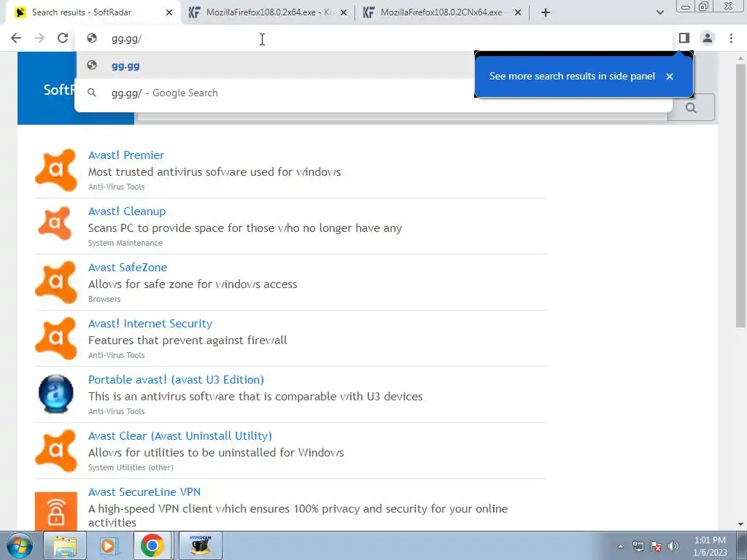Open the Chrome profile menu

coord(708,38)
